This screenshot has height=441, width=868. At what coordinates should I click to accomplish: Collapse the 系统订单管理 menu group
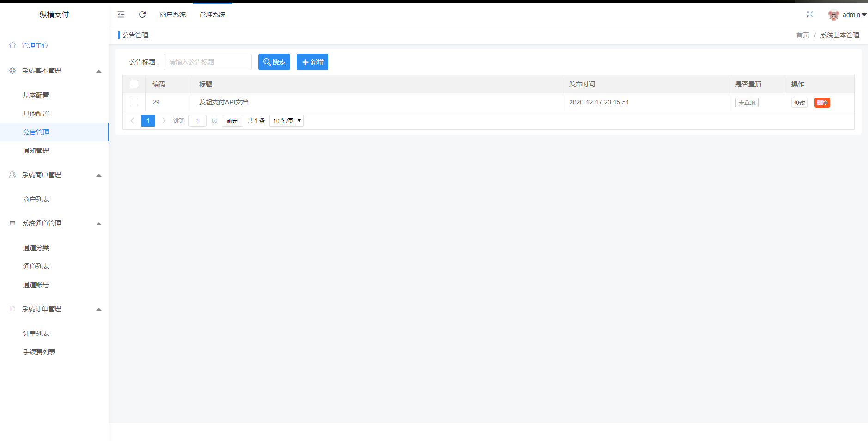click(98, 309)
